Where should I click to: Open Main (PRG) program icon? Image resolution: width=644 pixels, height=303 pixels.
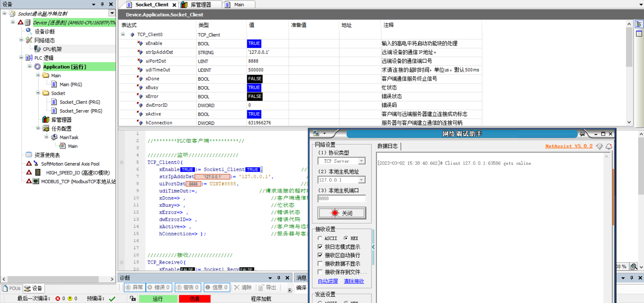click(54, 84)
